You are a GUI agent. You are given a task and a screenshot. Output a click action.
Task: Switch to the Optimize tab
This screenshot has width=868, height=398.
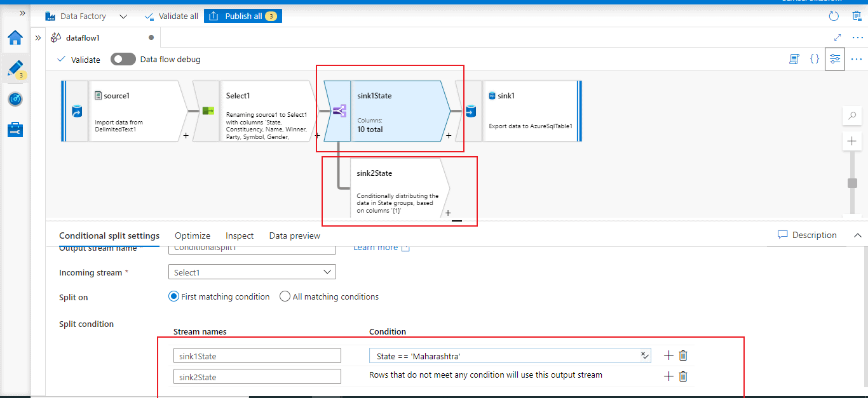point(193,235)
